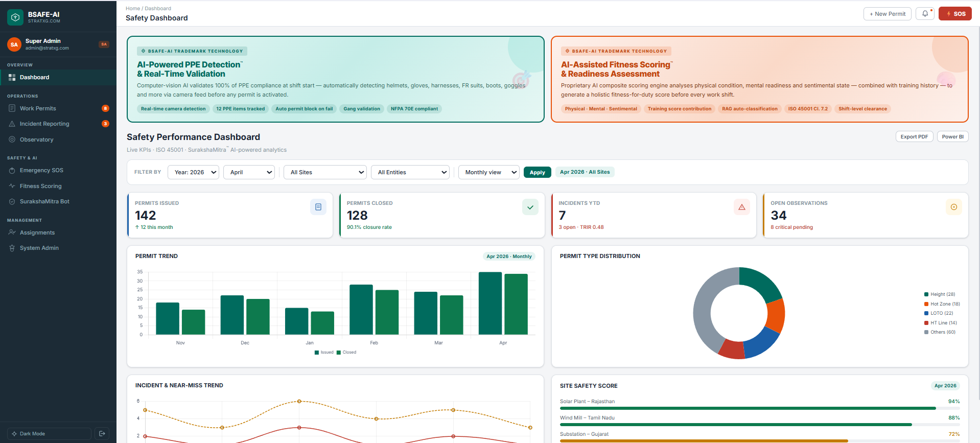The image size is (980, 443).
Task: Click the Permits Issued card document icon
Action: pos(318,207)
